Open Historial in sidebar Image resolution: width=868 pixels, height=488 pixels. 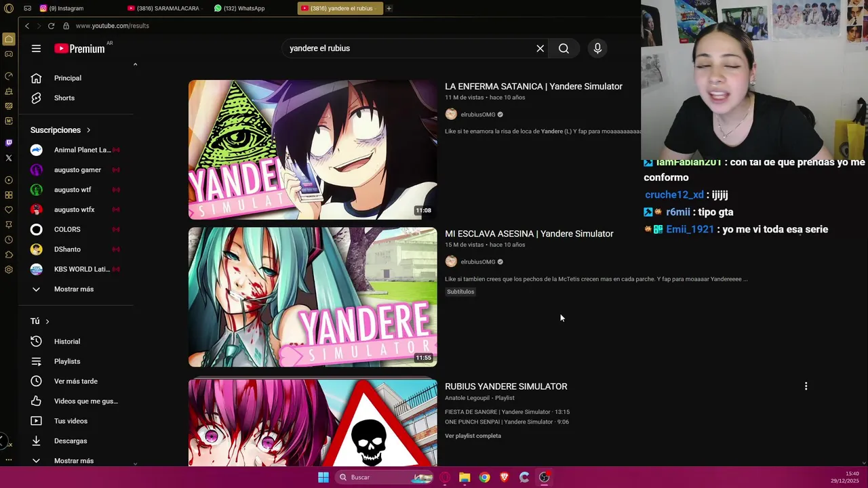[x=67, y=342]
